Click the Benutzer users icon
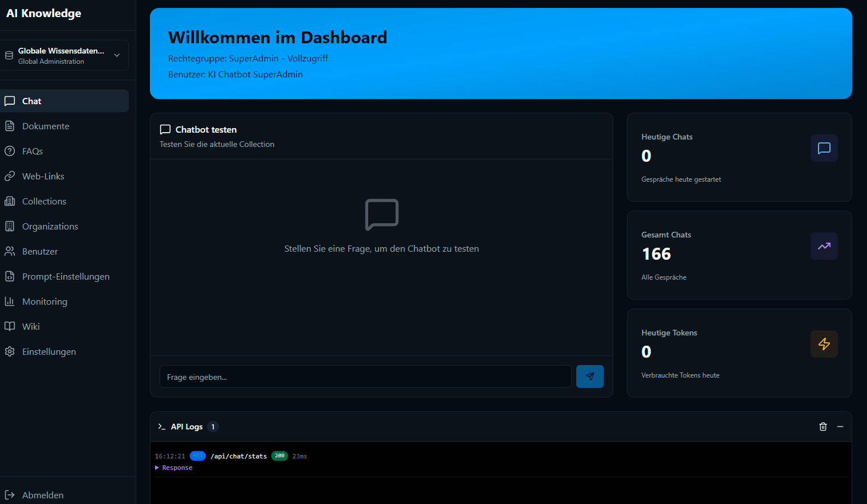867x504 pixels. click(10, 251)
